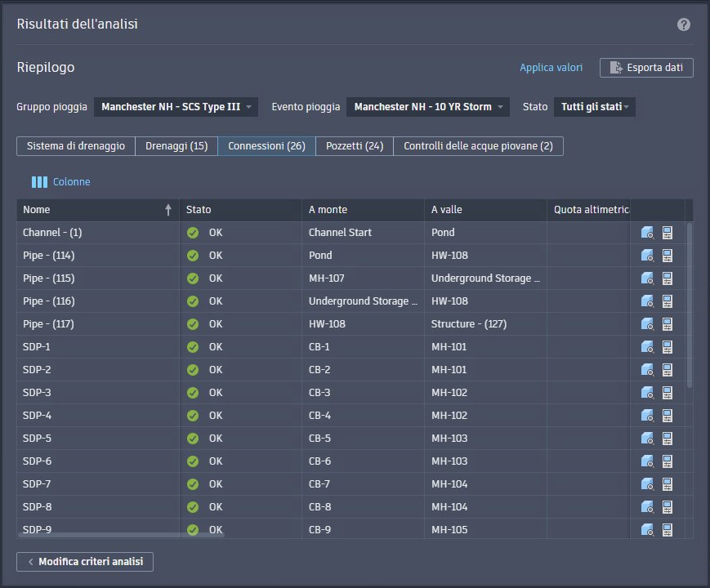Click Modifica criteri analisi button
This screenshot has width=710, height=588.
(x=85, y=562)
